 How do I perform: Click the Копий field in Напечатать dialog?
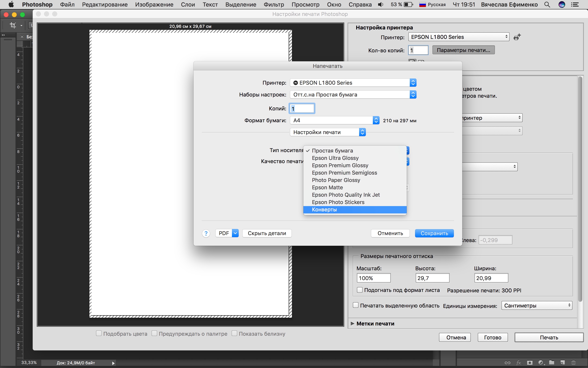point(302,109)
